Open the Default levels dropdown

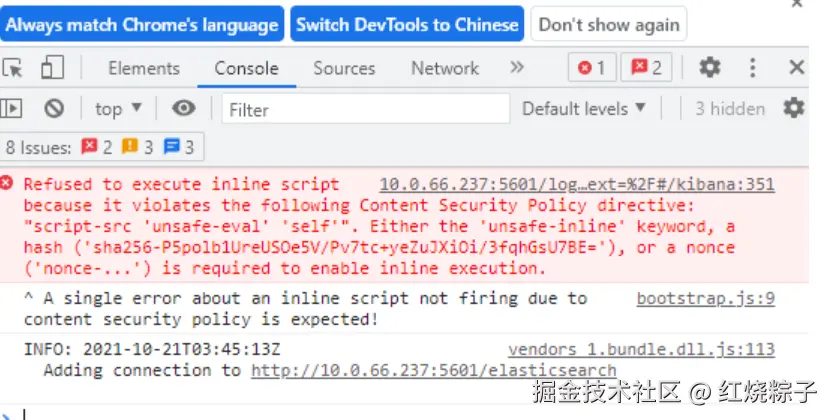[x=584, y=109]
